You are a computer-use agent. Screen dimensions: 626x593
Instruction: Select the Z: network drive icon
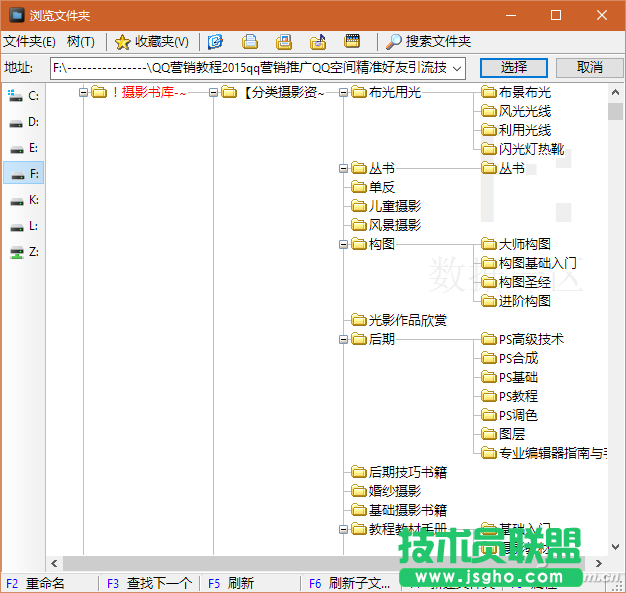pyautogui.click(x=22, y=252)
